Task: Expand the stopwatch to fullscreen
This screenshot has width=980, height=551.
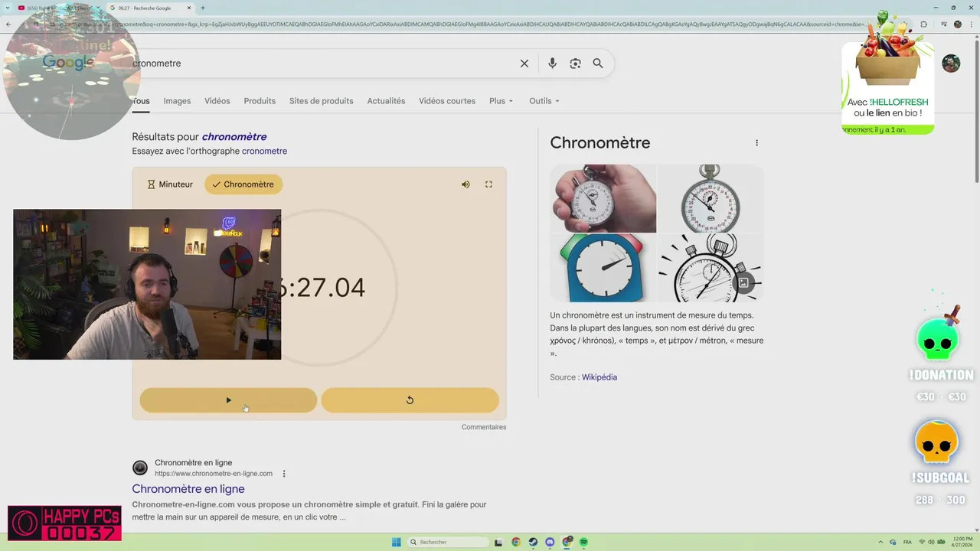Action: (488, 184)
